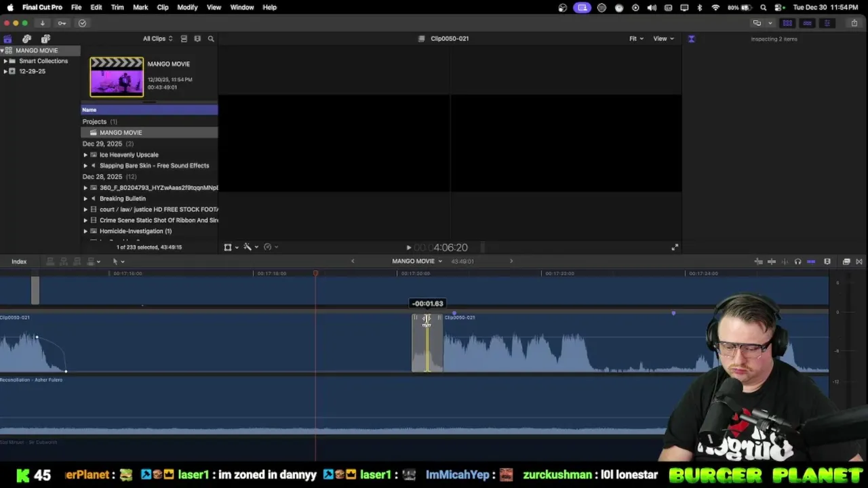Open clip appearance in timeline
Viewport: 868px width, 488px height.
tap(827, 262)
